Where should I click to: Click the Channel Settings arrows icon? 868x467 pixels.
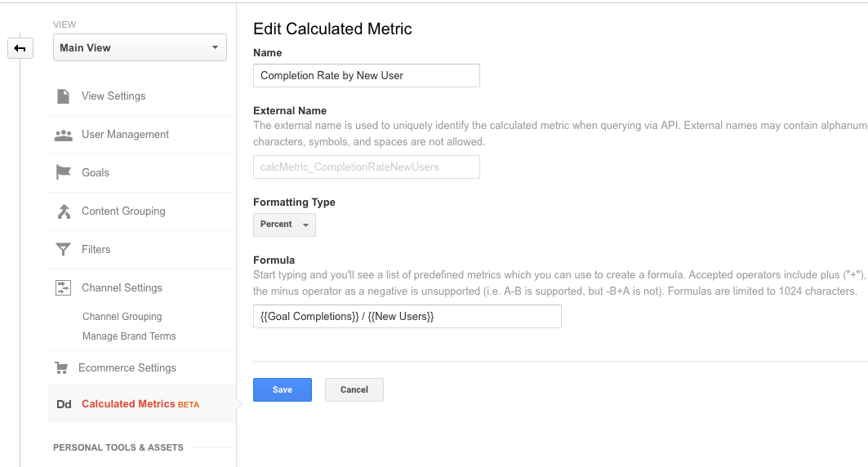(63, 288)
